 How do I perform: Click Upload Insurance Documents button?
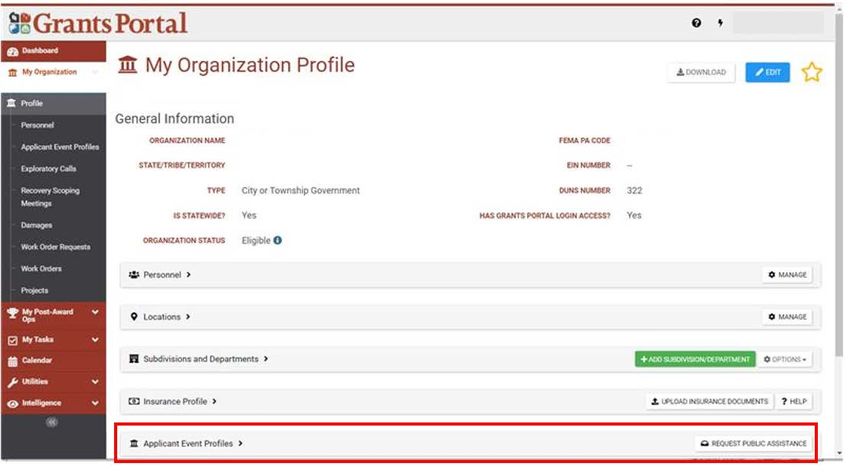[709, 401]
